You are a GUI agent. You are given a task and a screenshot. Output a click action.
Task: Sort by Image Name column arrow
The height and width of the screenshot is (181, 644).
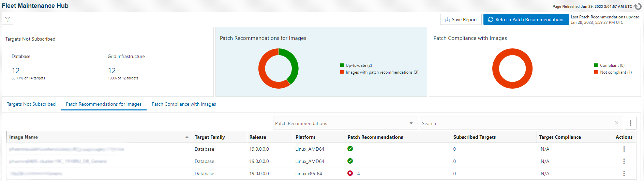[x=187, y=137]
